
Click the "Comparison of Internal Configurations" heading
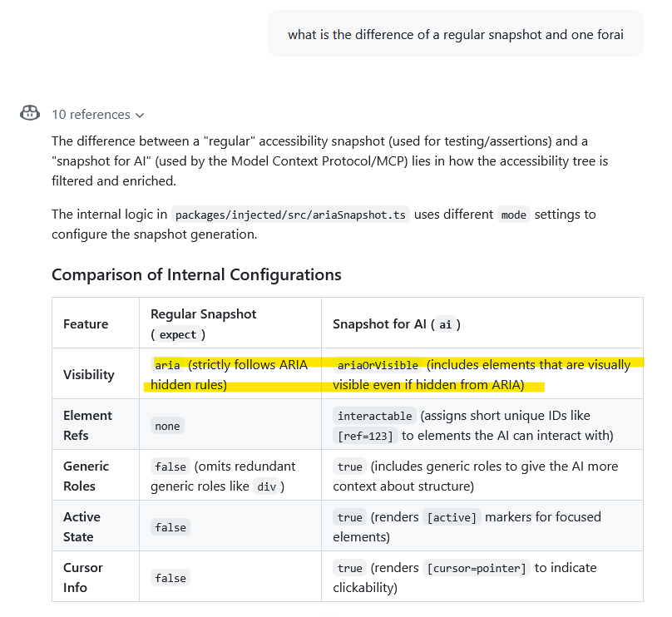(x=196, y=274)
